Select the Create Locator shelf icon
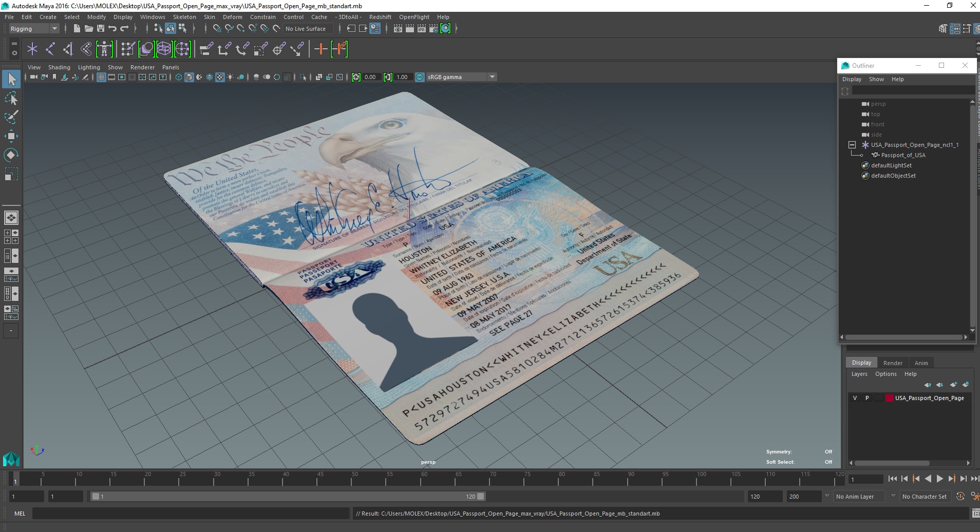 coord(32,49)
